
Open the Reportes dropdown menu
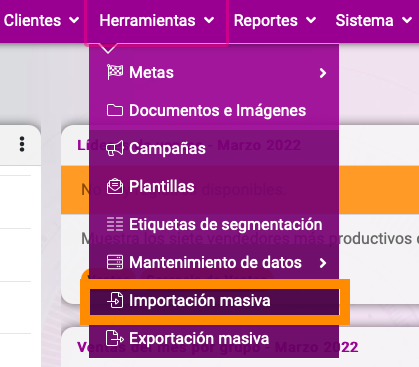[275, 20]
